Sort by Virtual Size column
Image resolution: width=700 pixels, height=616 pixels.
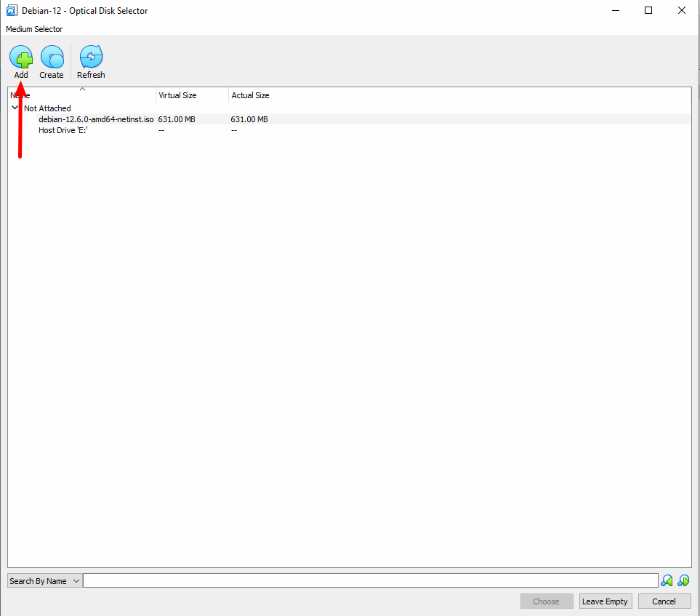tap(177, 95)
